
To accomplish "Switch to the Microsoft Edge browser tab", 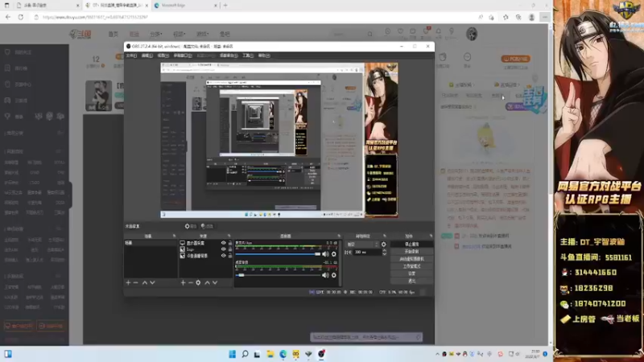I will pos(185,6).
